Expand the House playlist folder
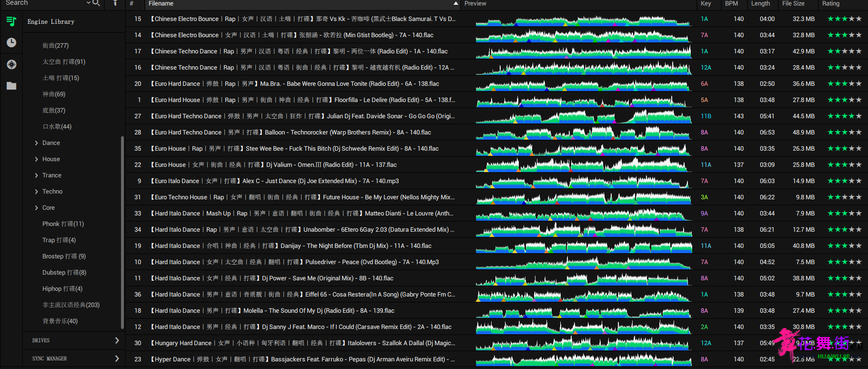Image resolution: width=868 pixels, height=369 pixels. point(36,159)
